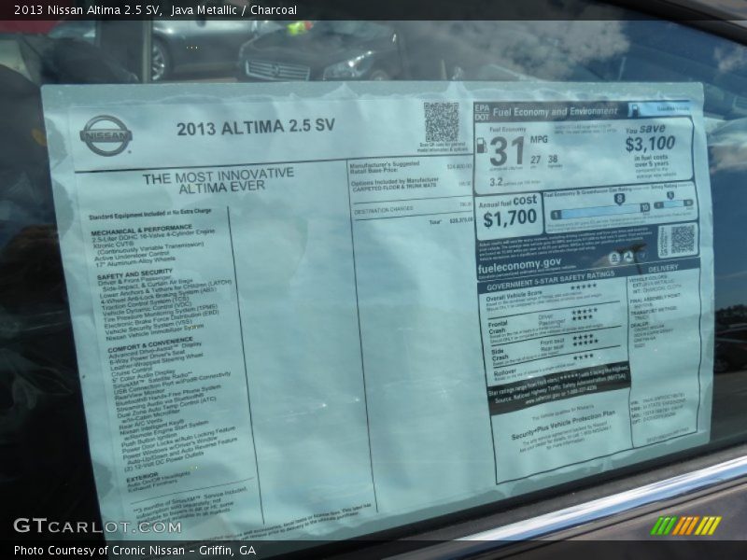Click the '38' highway MPG value
The height and width of the screenshot is (560, 747).
click(553, 159)
